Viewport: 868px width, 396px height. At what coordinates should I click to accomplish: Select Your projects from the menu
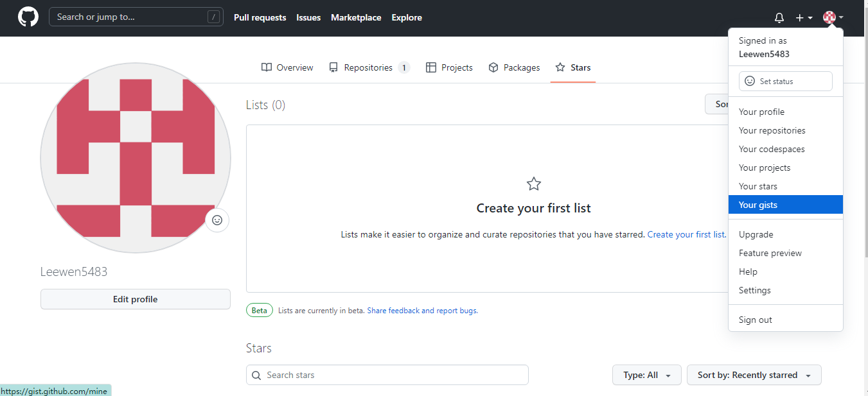(x=786, y=168)
